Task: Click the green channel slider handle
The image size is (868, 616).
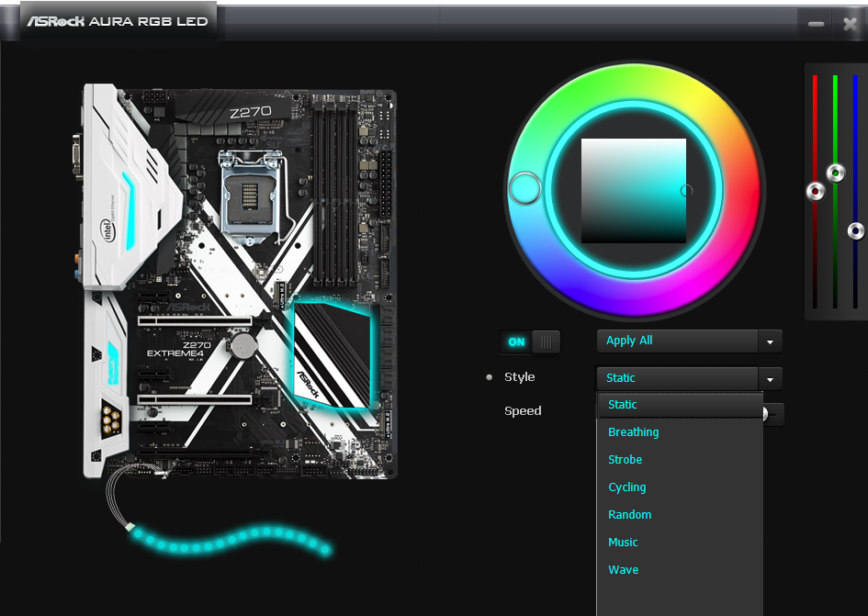Action: [x=836, y=174]
